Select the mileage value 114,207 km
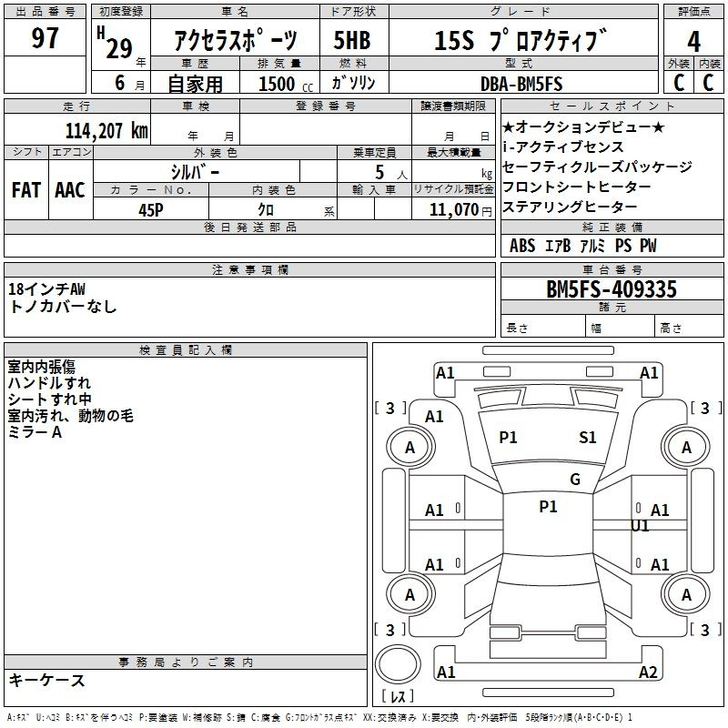This screenshot has height=728, width=728. pos(106,130)
